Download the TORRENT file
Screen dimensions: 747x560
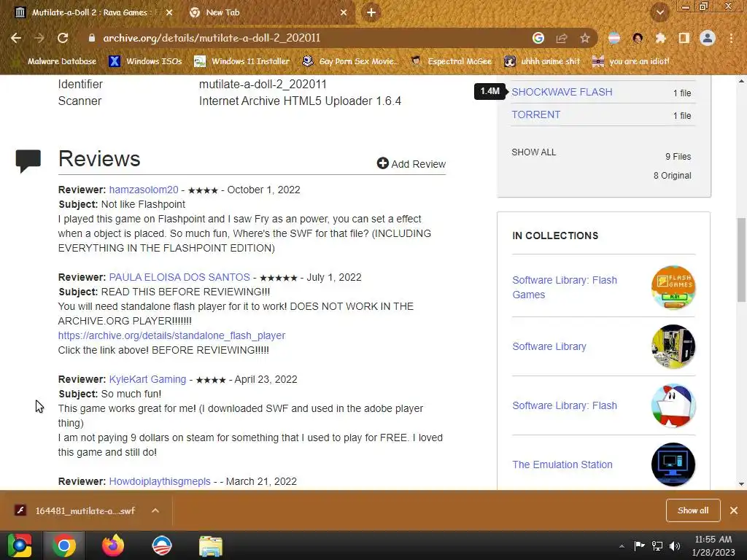click(x=535, y=114)
